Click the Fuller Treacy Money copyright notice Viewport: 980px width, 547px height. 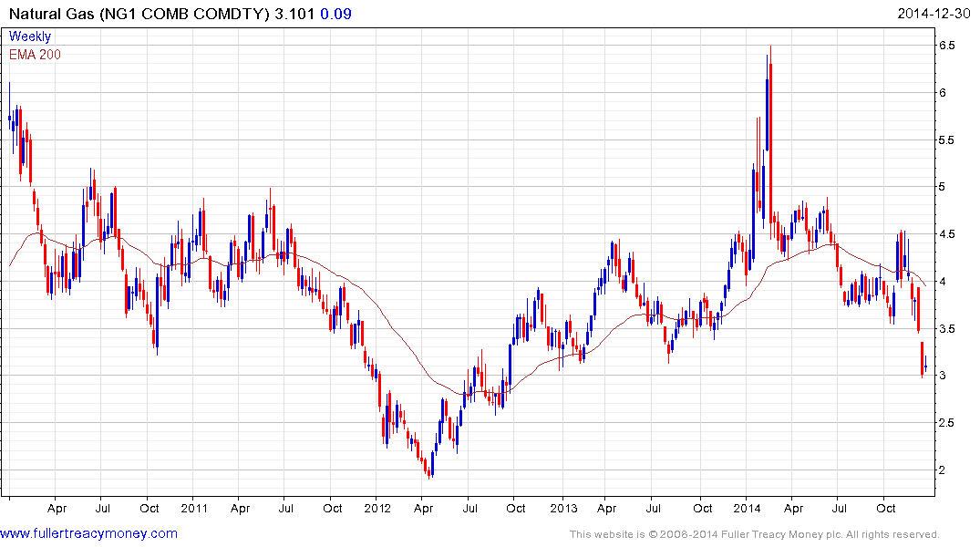point(754,534)
